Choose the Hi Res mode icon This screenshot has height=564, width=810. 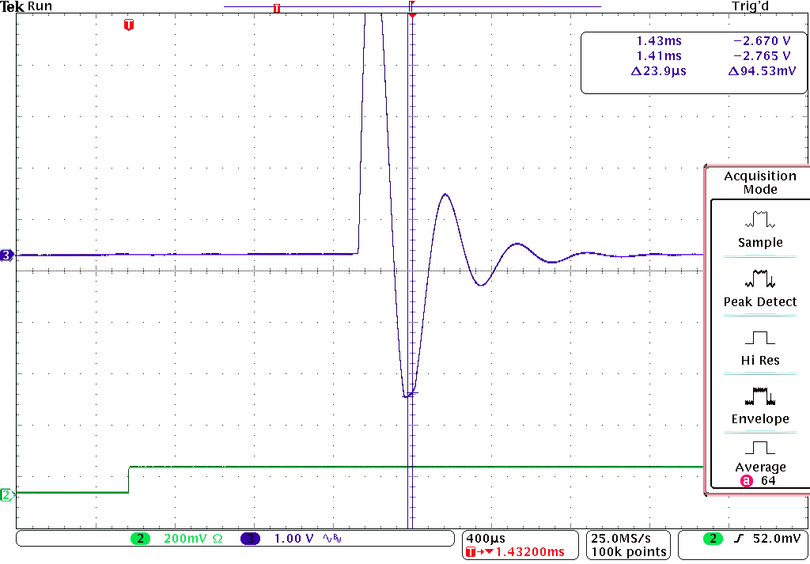pos(760,338)
